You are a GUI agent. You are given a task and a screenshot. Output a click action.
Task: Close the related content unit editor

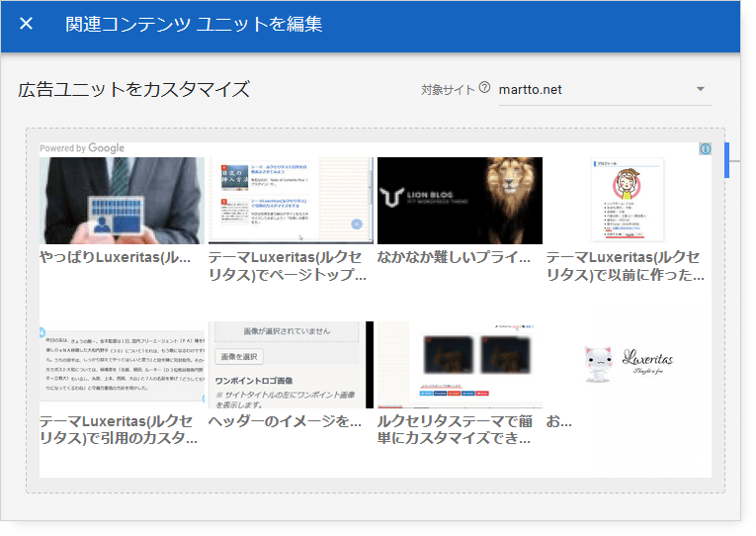coord(27,24)
